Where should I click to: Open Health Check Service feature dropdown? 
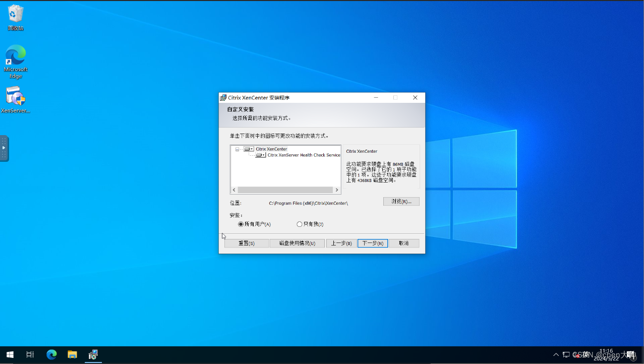click(x=260, y=155)
